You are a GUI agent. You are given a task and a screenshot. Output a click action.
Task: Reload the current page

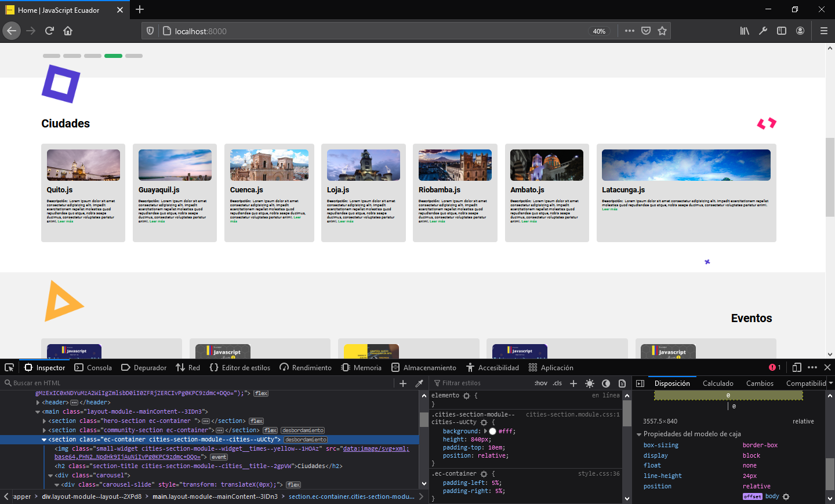(x=49, y=31)
